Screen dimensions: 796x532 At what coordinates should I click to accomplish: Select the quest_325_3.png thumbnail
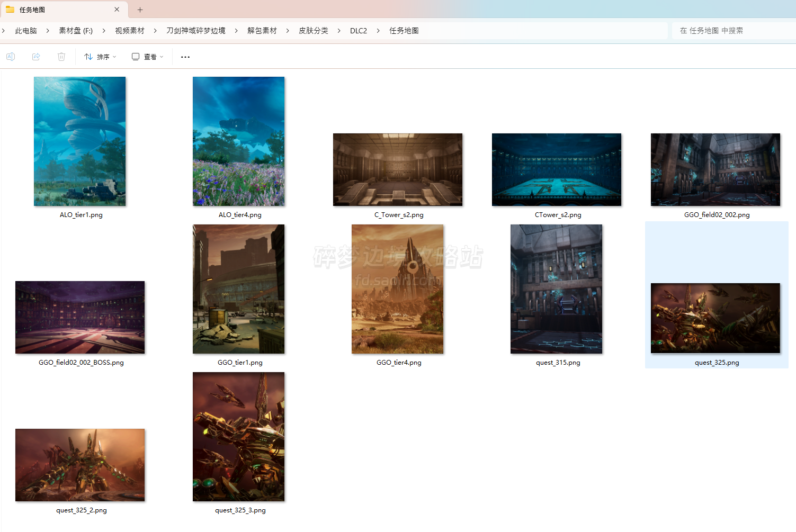click(x=239, y=437)
